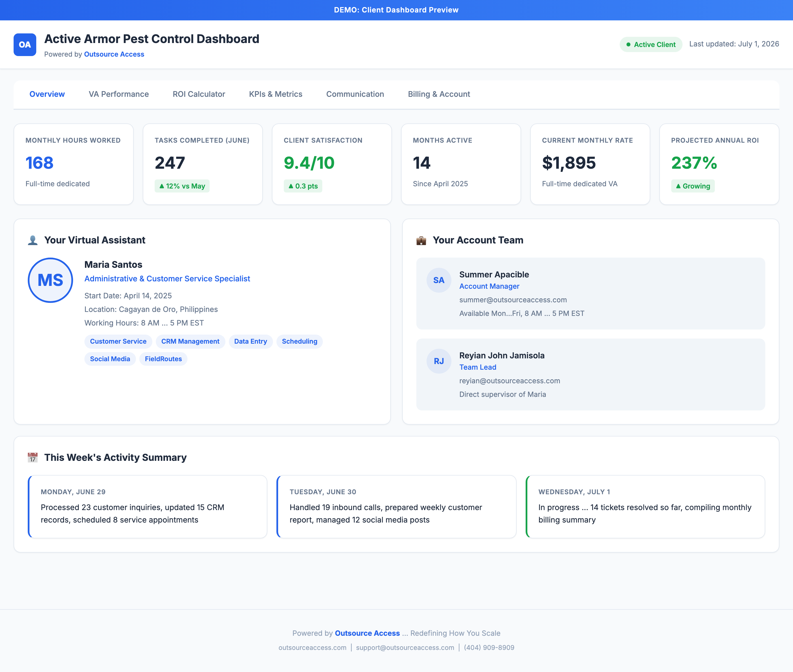Click the name Reyian John Jamisola
Viewport: 793px width, 672px height.
(x=502, y=356)
